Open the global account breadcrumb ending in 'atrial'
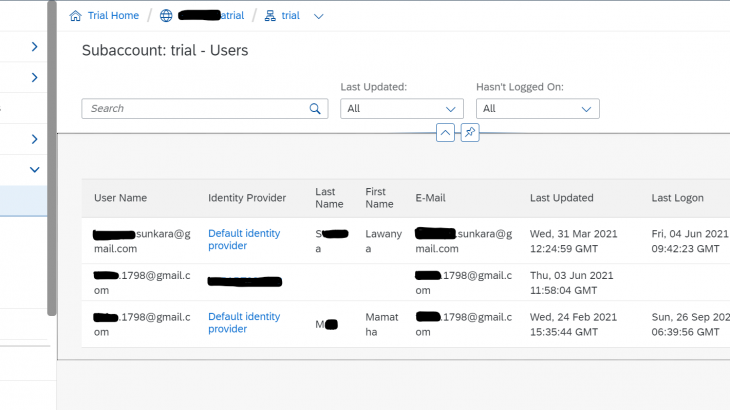730x410 pixels. click(211, 16)
